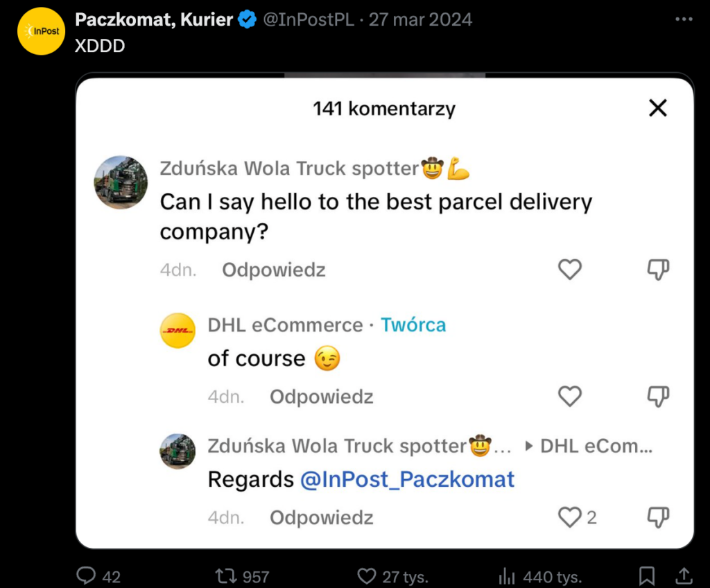The image size is (710, 588).
Task: Dislike the 'Can I say hello' comment
Action: 657,269
